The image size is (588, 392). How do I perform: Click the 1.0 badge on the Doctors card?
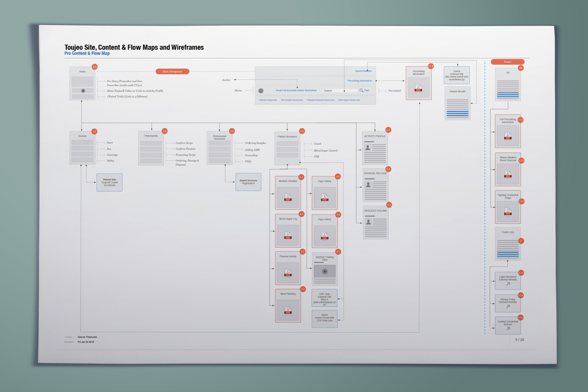click(x=94, y=131)
